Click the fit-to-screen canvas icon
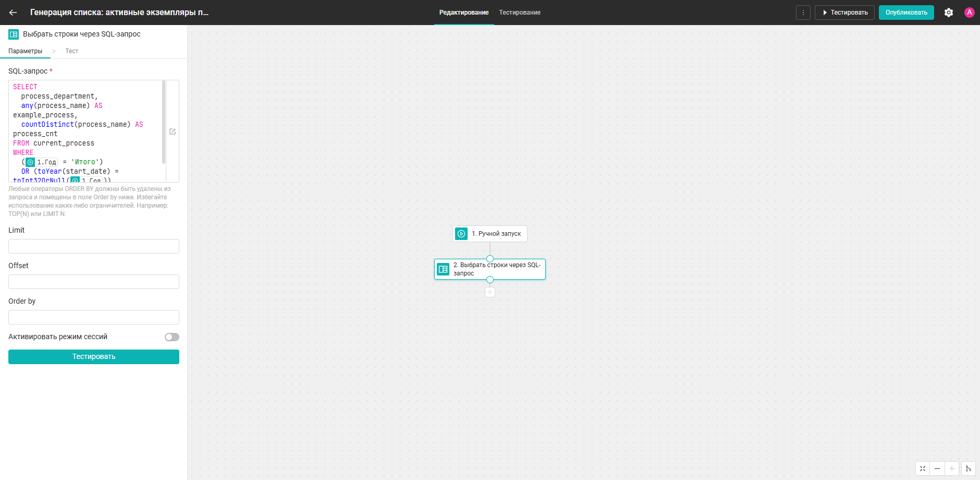The image size is (980, 480). coord(923,469)
